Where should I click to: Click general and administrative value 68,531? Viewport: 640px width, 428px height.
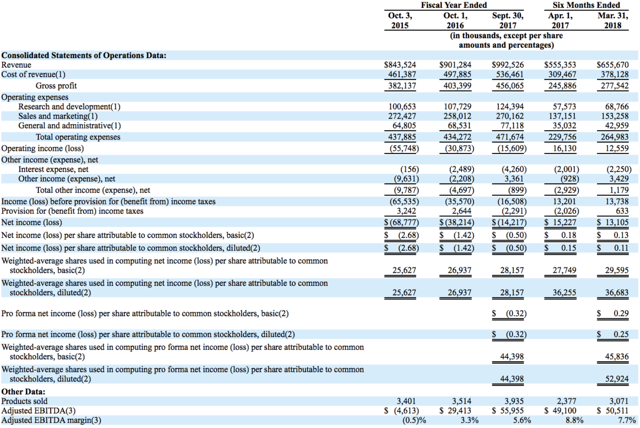(460, 126)
